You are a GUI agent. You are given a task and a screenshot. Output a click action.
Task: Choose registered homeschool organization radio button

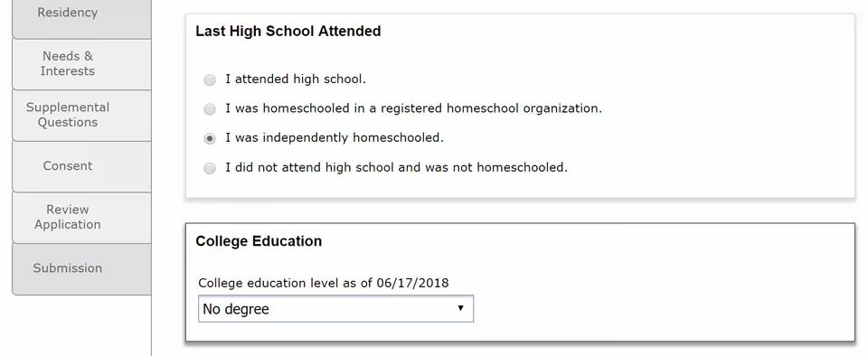click(x=209, y=109)
